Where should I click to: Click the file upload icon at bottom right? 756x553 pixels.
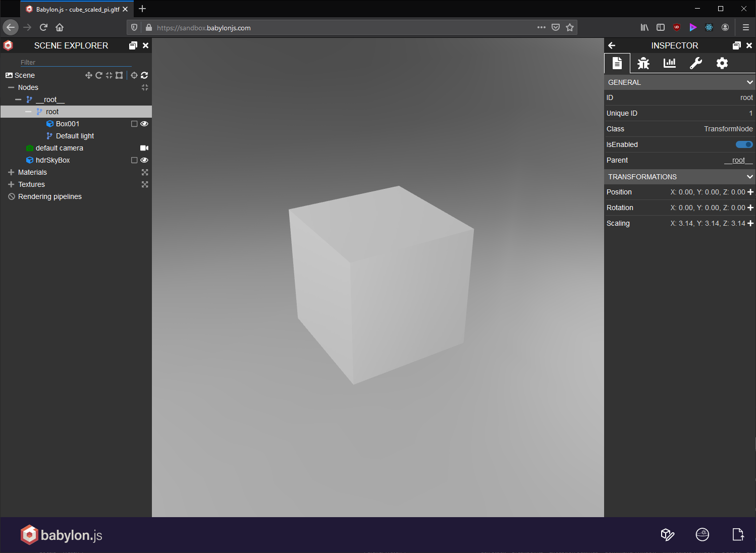738,534
